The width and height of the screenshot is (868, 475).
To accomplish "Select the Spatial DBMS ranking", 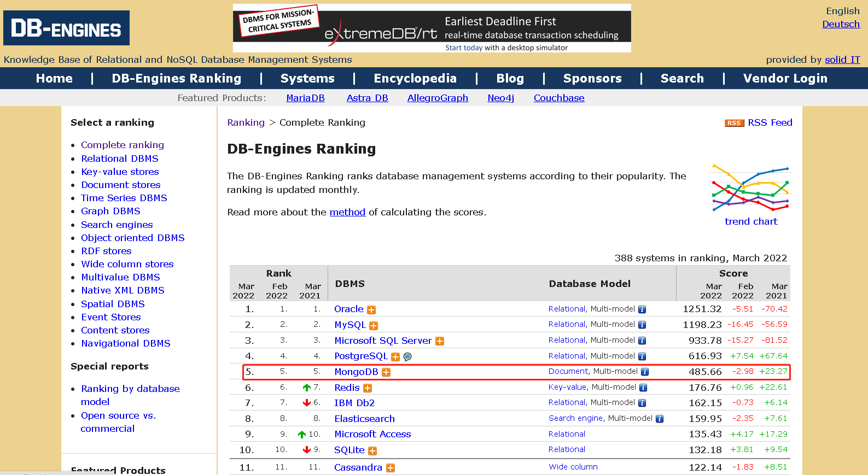I will 113,304.
